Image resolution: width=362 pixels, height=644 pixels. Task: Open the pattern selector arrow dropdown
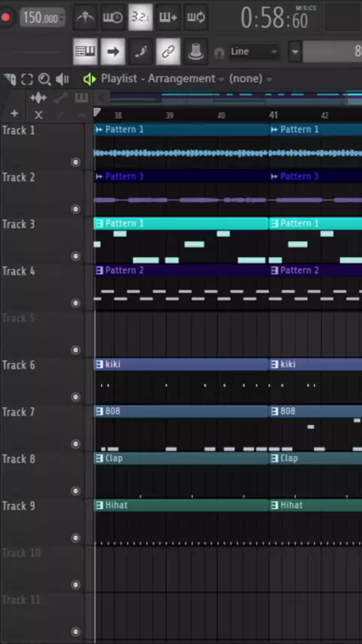[295, 52]
